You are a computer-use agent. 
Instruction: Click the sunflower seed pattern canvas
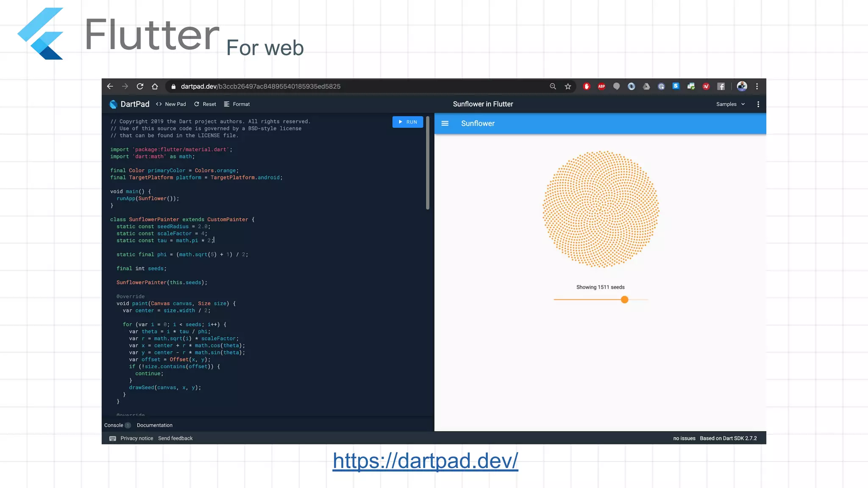tap(601, 209)
